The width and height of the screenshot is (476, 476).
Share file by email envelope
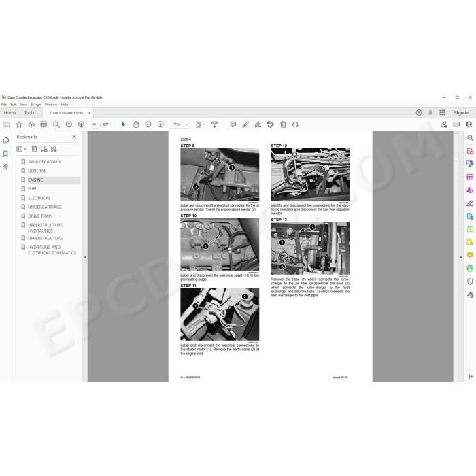[456, 124]
